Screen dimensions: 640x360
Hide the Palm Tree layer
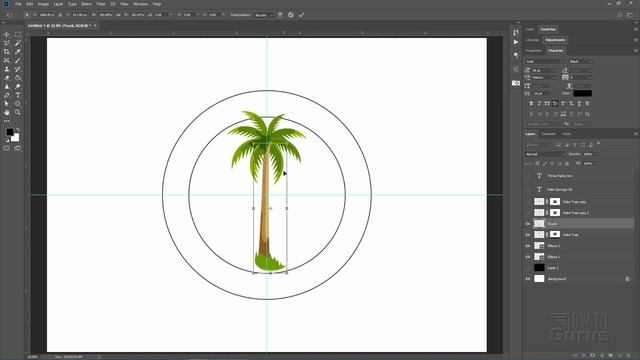click(x=527, y=235)
